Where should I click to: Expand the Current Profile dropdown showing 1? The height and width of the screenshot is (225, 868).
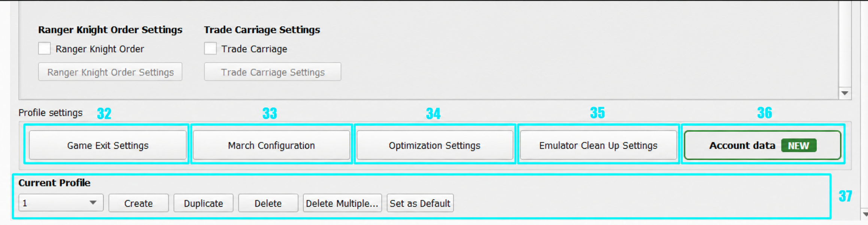pyautogui.click(x=61, y=203)
